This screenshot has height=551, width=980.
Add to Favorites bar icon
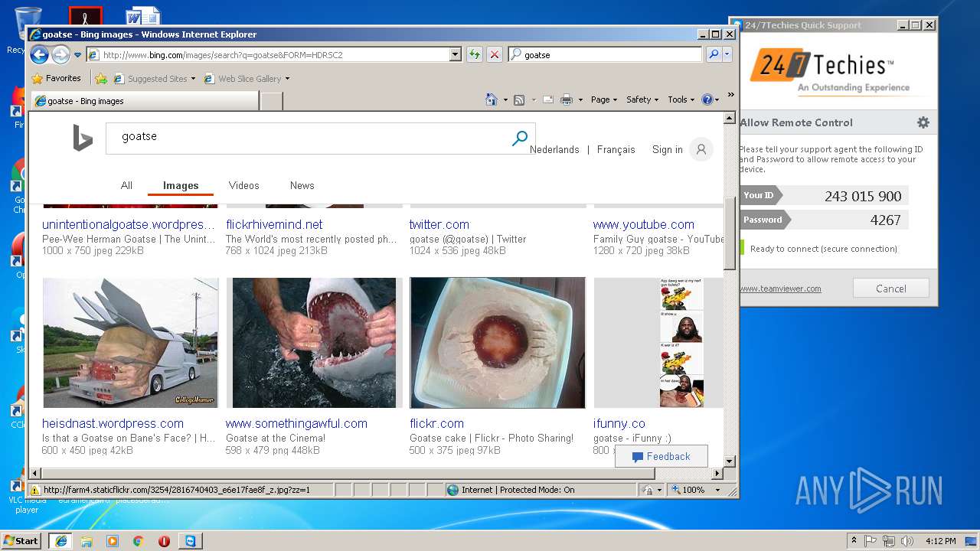pos(101,78)
